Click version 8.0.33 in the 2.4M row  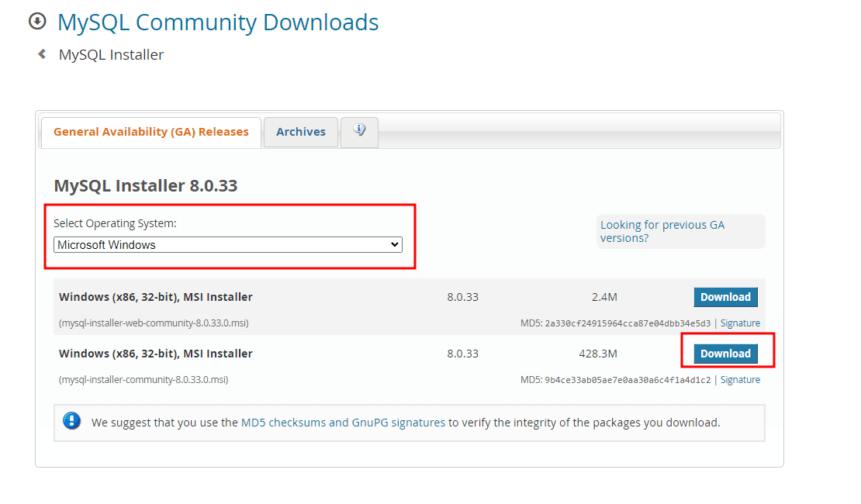(x=462, y=297)
